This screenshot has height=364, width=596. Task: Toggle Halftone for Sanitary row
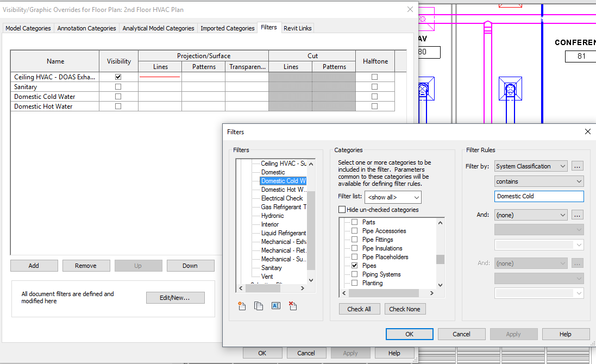point(375,86)
